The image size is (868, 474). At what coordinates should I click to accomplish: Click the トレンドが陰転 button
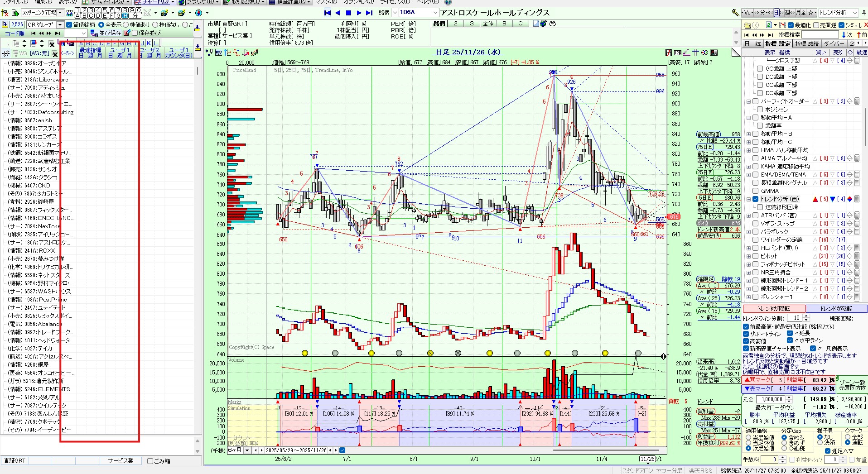pyautogui.click(x=836, y=309)
